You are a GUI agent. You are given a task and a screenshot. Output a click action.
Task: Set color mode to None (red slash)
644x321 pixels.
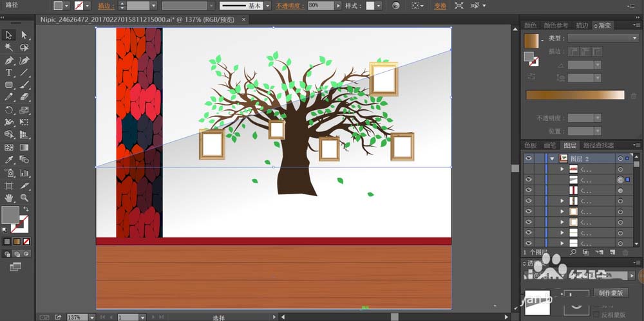[x=26, y=241]
